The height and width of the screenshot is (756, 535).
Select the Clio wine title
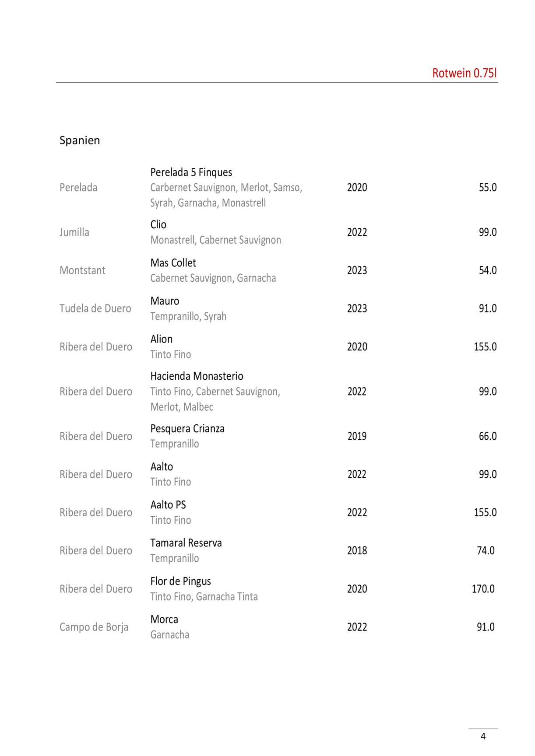click(158, 224)
